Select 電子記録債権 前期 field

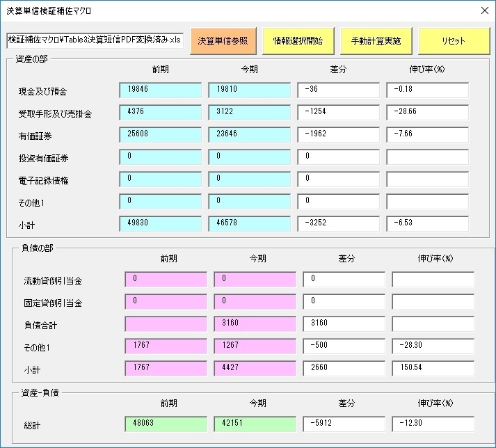[x=161, y=179]
